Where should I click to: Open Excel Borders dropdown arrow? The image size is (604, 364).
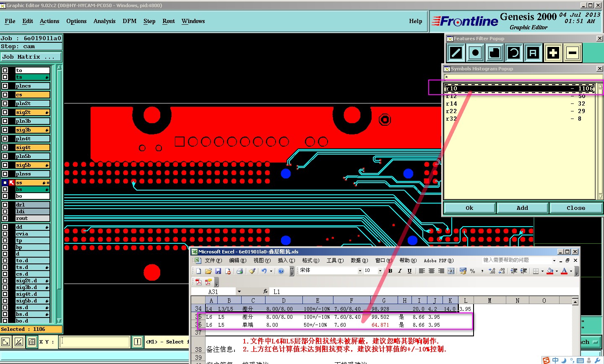(542, 271)
